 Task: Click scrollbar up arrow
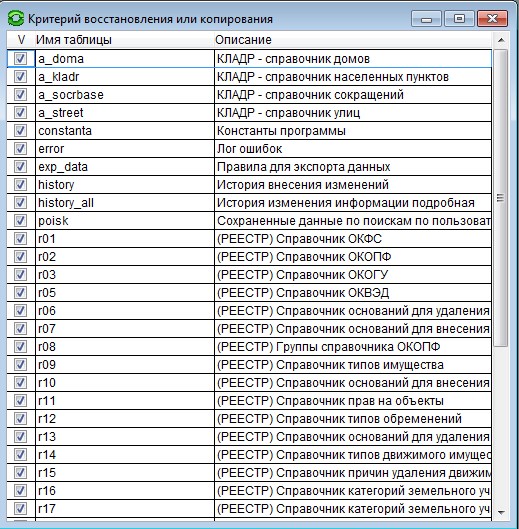coord(501,40)
